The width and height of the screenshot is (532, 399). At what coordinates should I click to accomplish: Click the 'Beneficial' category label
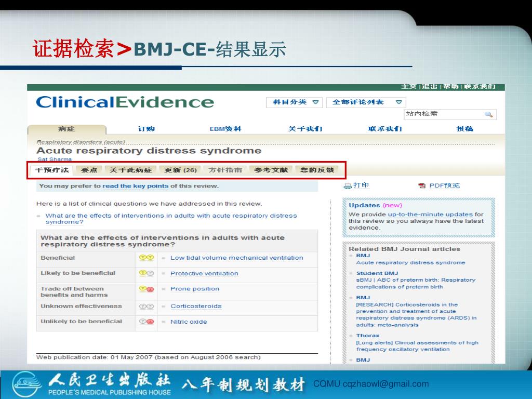pyautogui.click(x=58, y=258)
